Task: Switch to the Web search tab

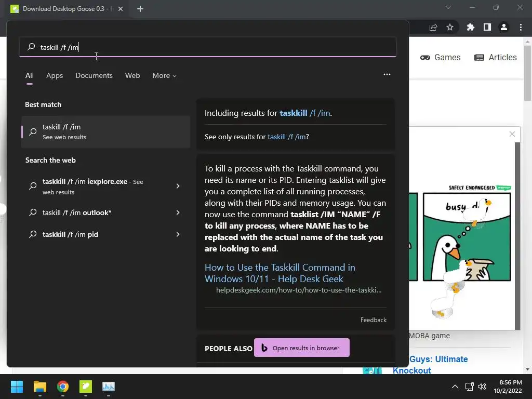Action: coord(132,76)
